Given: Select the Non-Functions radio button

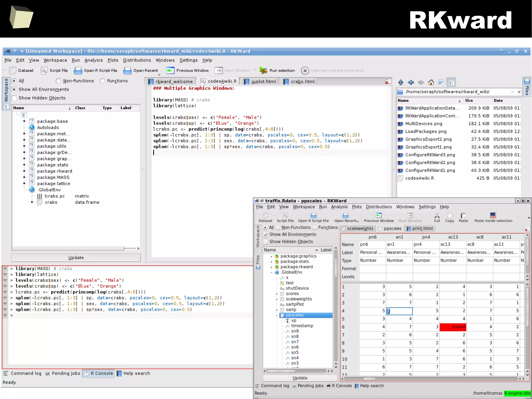Looking at the screenshot, I should pos(58,81).
